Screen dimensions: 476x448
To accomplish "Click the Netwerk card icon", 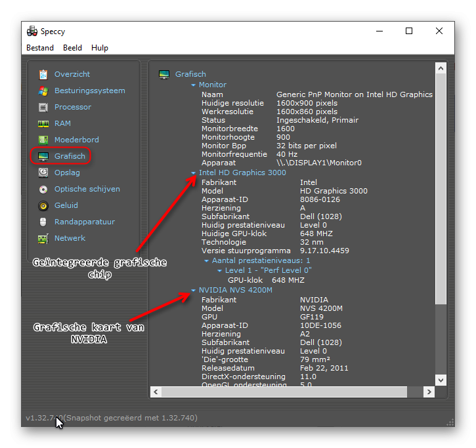I will point(43,239).
